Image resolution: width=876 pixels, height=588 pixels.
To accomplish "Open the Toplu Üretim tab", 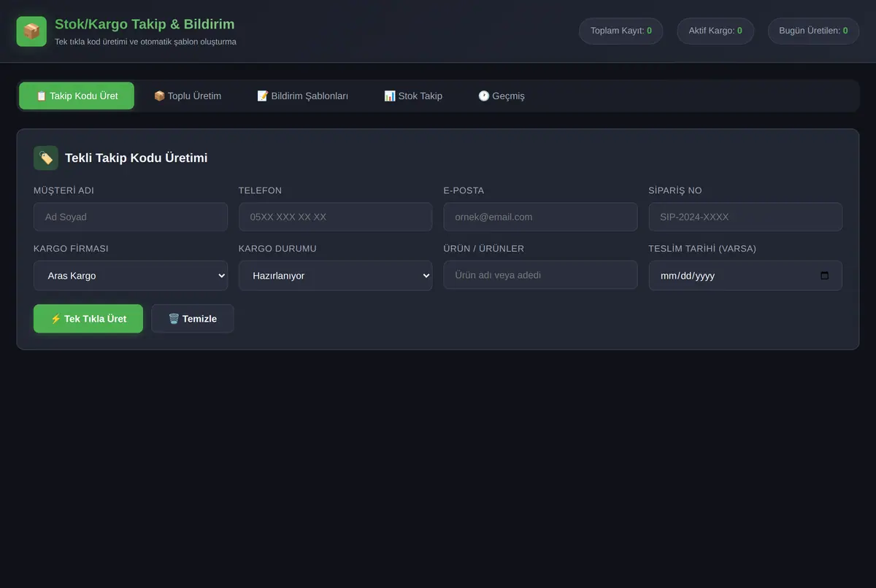I will 188,96.
